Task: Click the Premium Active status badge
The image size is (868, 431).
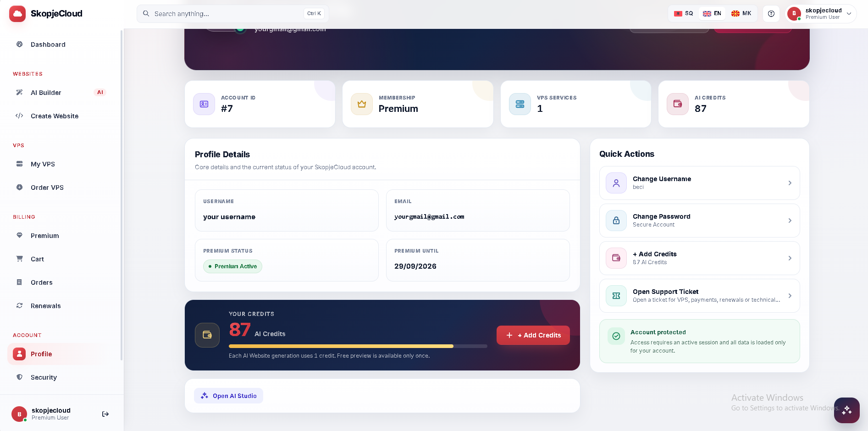Action: click(x=232, y=266)
